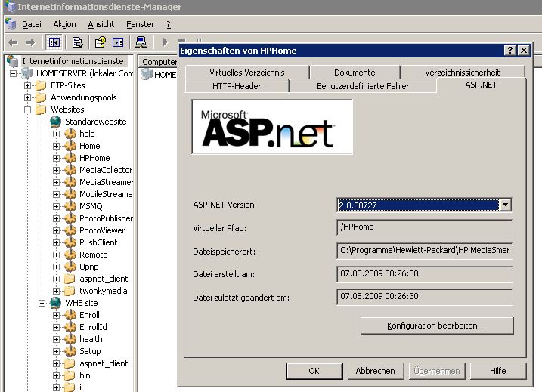Click the OK button
The image size is (542, 392).
(314, 371)
